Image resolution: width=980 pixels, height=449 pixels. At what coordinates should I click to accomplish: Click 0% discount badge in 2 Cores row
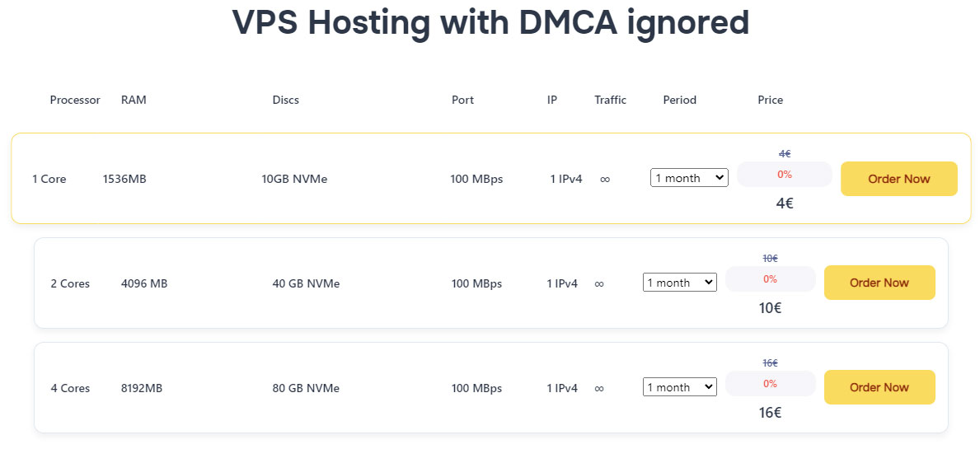[770, 279]
